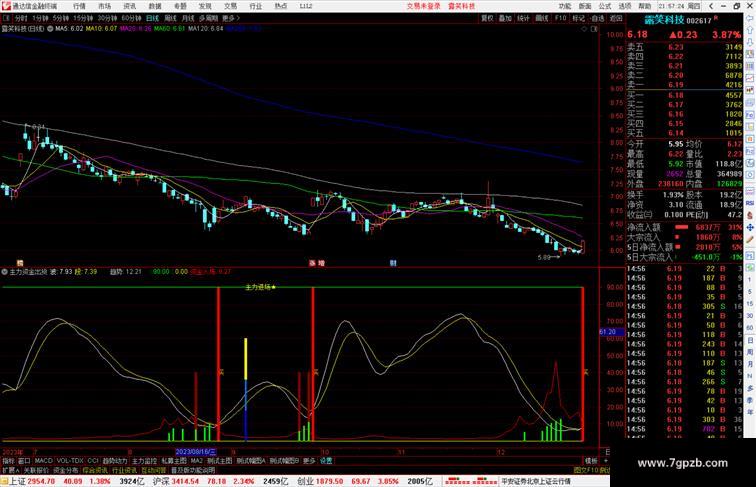
Task: Switch to MACD indicator tab
Action: tap(43, 461)
